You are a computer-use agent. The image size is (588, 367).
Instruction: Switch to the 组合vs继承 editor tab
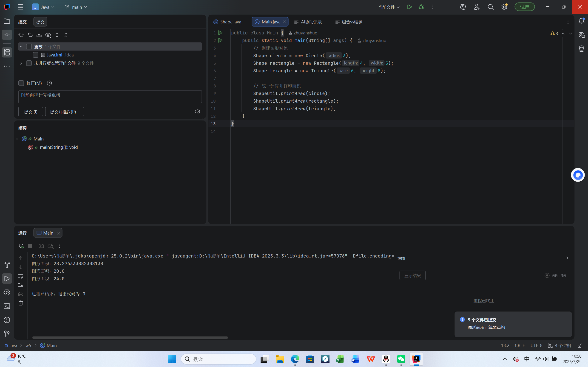[349, 22]
